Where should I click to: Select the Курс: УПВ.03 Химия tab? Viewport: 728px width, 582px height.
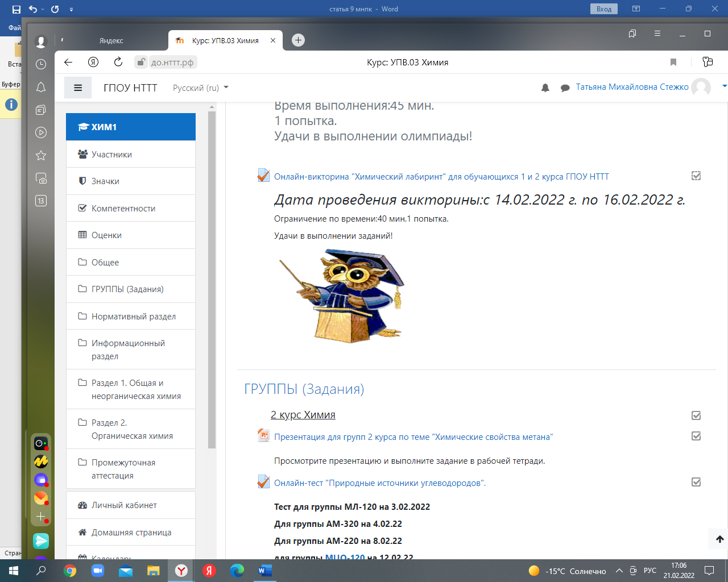click(225, 40)
